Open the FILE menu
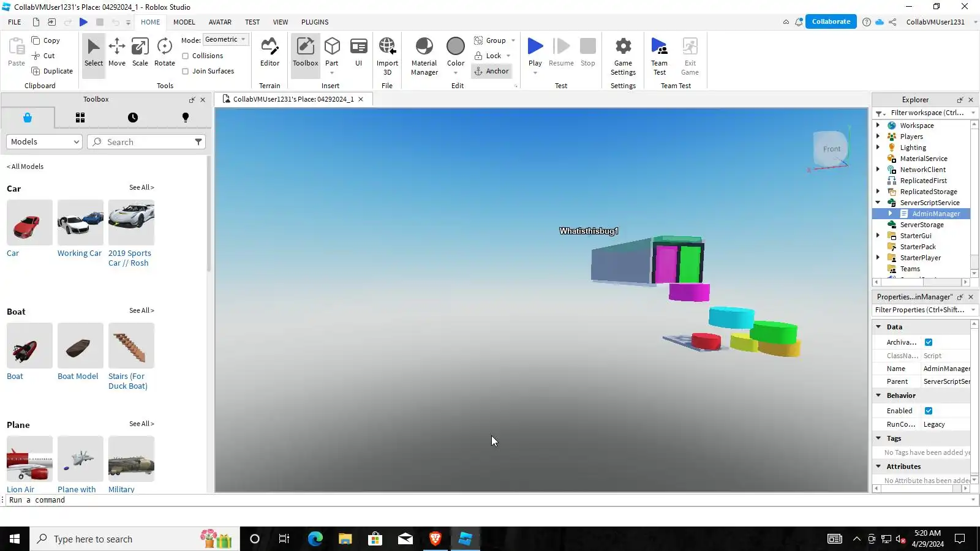This screenshot has width=980, height=551. click(x=15, y=22)
